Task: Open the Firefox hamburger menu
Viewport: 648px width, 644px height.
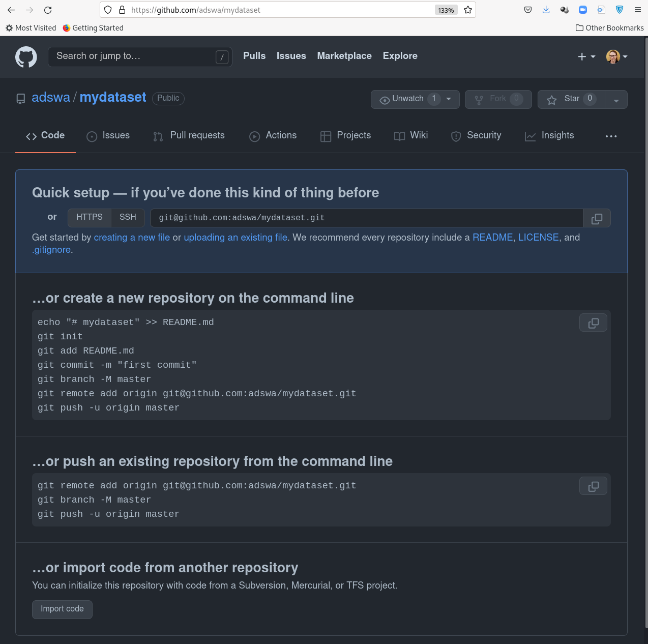Action: (x=637, y=10)
